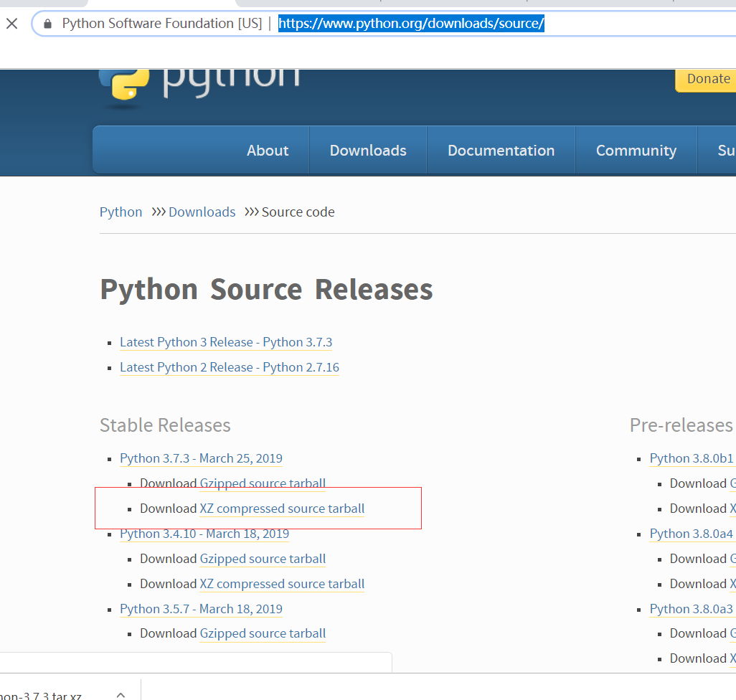Image resolution: width=736 pixels, height=700 pixels.
Task: Open Latest Python 3 Release - Python 3.7.3
Action: click(226, 343)
